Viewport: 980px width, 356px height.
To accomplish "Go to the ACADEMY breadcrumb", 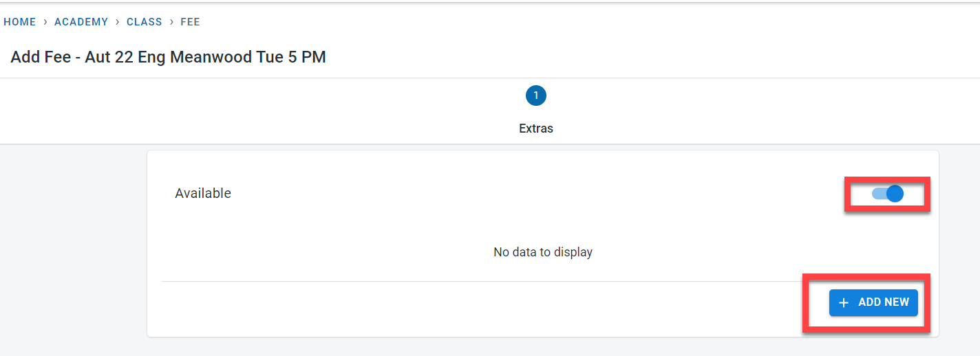I will tap(81, 22).
